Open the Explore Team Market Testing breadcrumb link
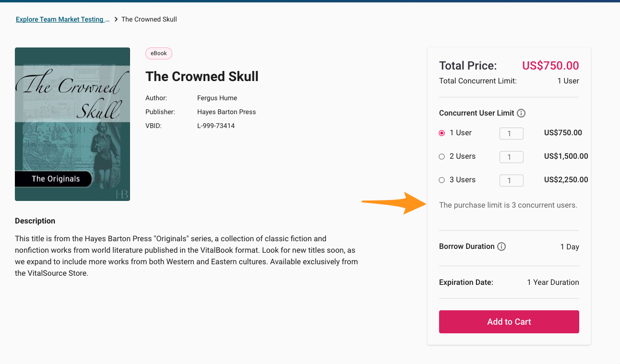 (62, 20)
